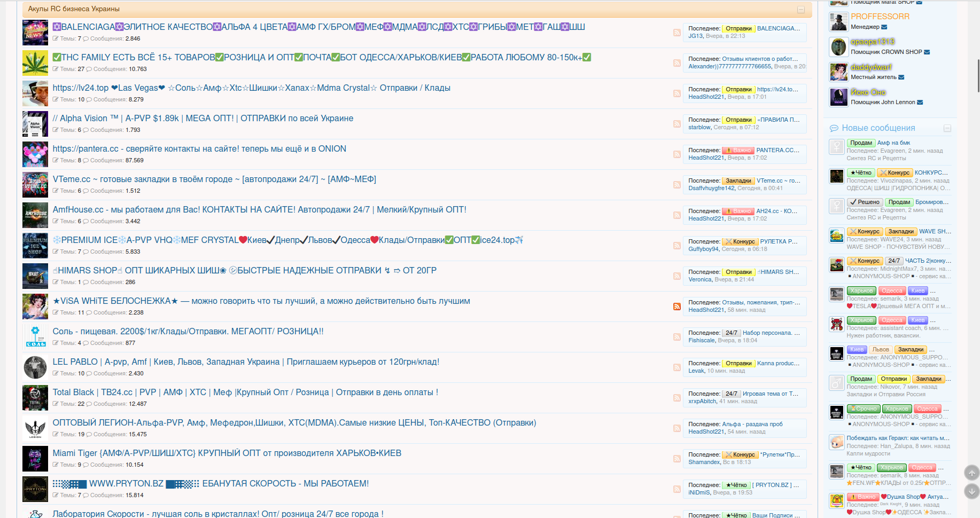Click envelope icon next to Помощник CROWN SHOP

pyautogui.click(x=927, y=52)
